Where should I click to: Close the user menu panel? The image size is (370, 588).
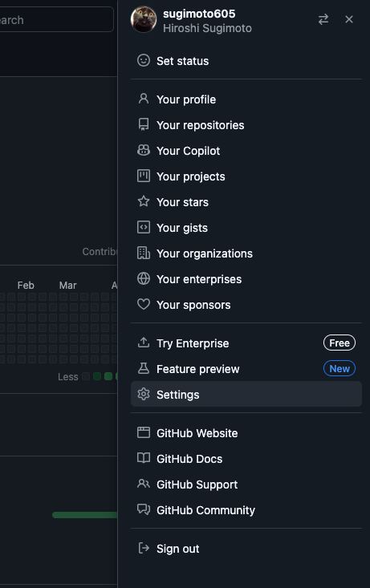[349, 19]
